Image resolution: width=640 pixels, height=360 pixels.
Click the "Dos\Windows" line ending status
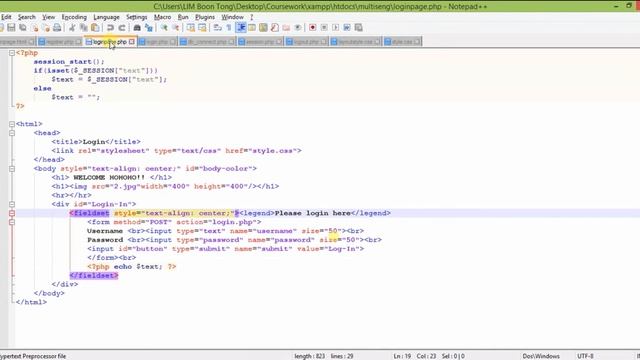[541, 356]
